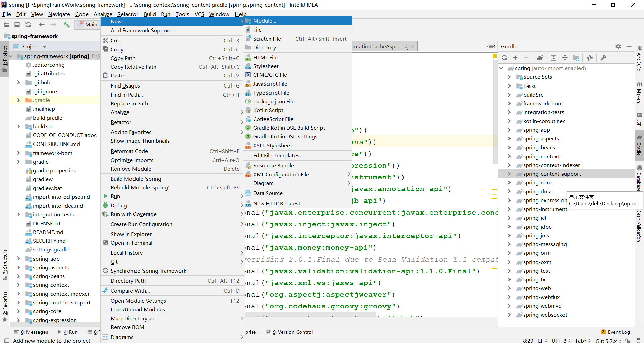The height and width of the screenshot is (343, 644).
Task: Select spring-context-support in Gradle tree
Action: pyautogui.click(x=552, y=174)
